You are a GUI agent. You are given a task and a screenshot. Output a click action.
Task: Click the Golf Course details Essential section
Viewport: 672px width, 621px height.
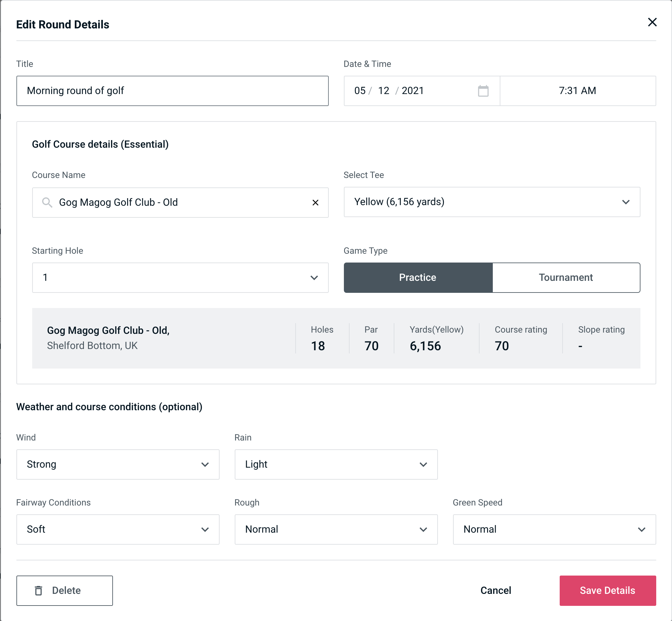click(x=100, y=143)
